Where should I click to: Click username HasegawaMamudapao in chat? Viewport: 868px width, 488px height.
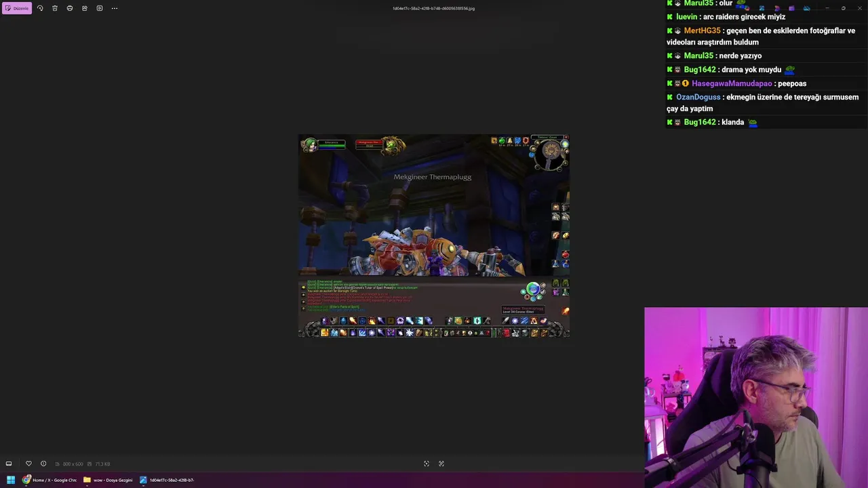(x=732, y=83)
